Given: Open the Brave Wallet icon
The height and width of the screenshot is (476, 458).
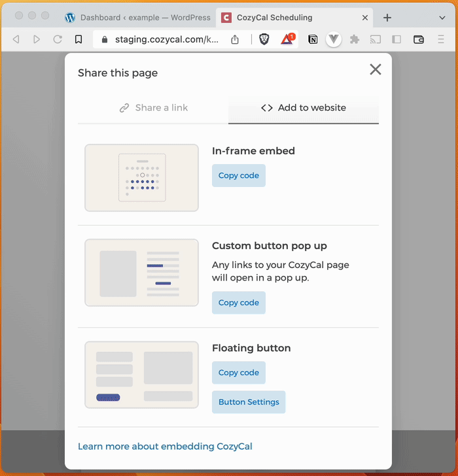Looking at the screenshot, I should click(419, 39).
